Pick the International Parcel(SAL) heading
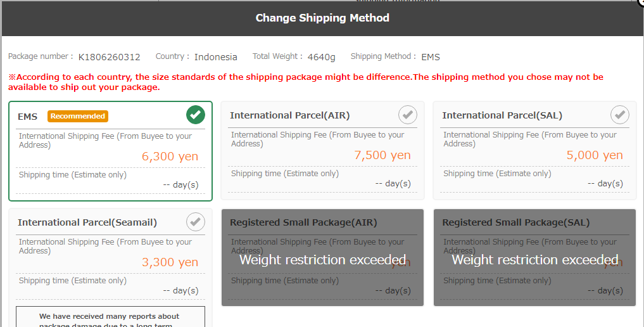 tap(502, 115)
